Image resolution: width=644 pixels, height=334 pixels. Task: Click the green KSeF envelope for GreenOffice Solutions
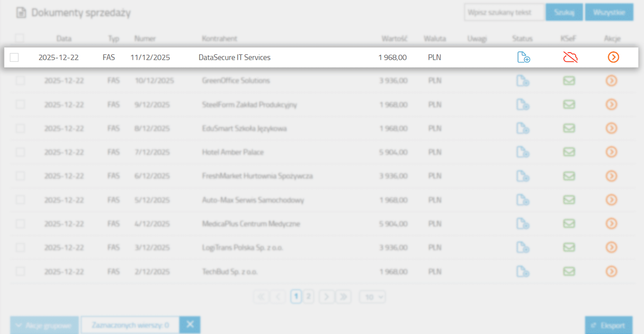(569, 81)
